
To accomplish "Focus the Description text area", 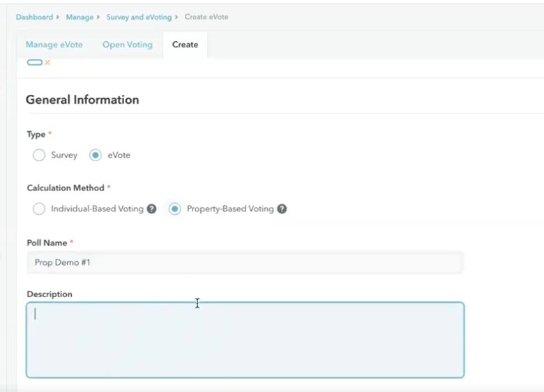I will [245, 340].
